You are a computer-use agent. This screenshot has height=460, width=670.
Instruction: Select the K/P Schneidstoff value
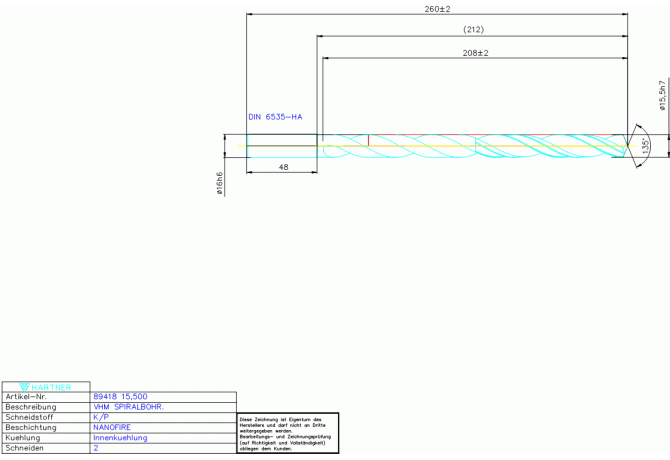coord(102,418)
